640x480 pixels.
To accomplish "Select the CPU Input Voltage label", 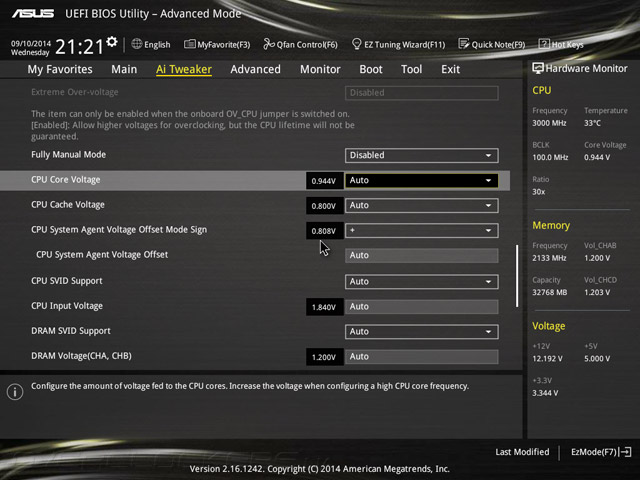I will point(67,306).
